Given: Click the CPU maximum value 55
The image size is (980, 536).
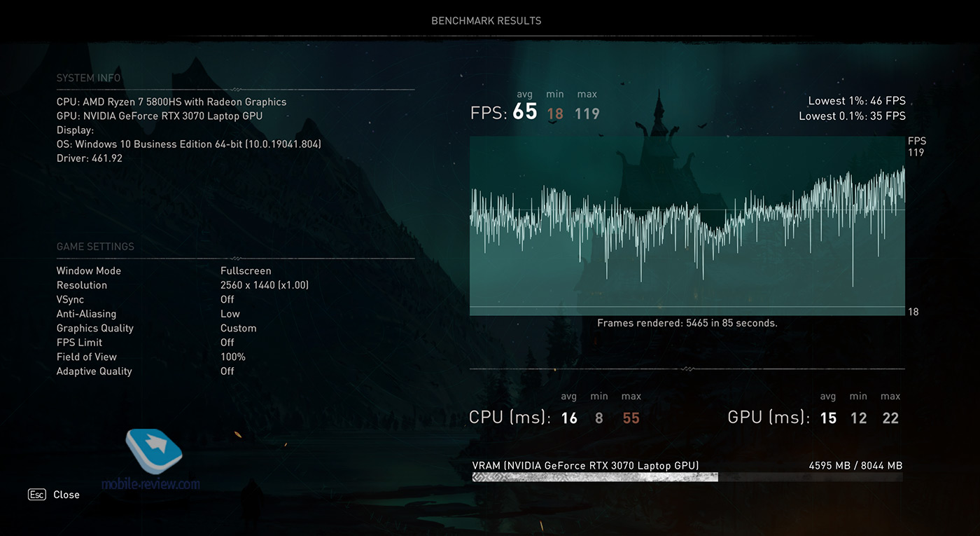Looking at the screenshot, I should pyautogui.click(x=631, y=418).
